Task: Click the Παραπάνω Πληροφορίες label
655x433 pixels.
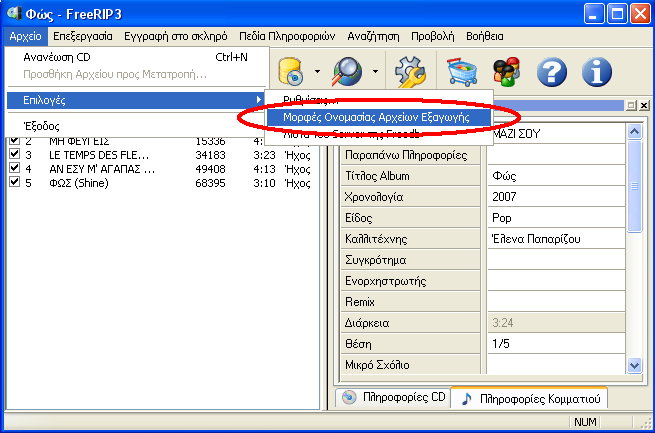Action: tap(406, 155)
